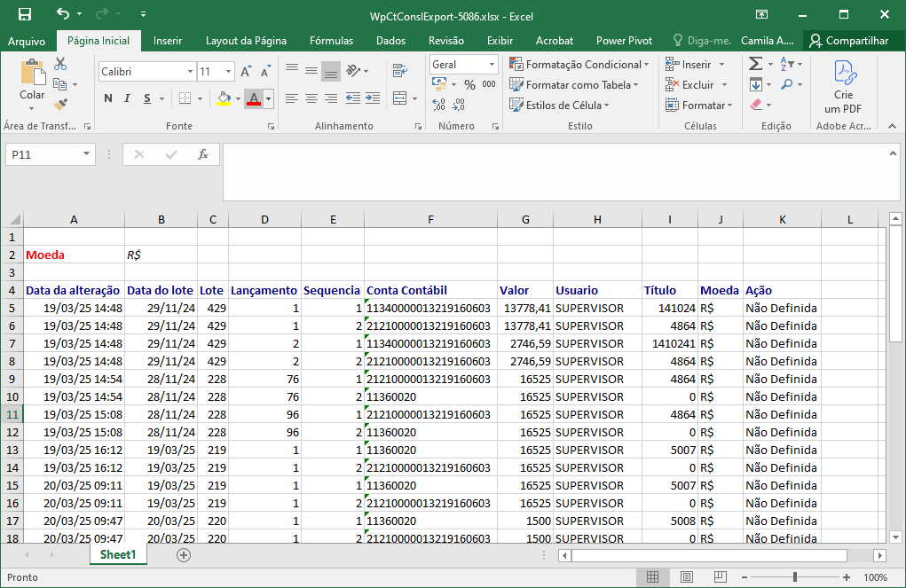Image resolution: width=906 pixels, height=588 pixels.
Task: Expand Estilos de Célula gallery
Action: 559,106
